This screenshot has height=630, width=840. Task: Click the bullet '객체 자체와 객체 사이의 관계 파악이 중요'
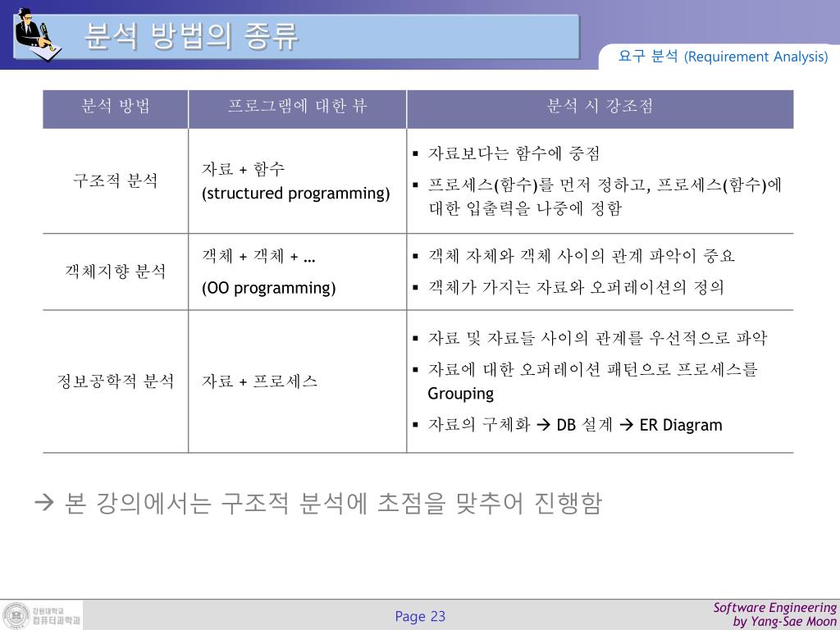(x=573, y=257)
